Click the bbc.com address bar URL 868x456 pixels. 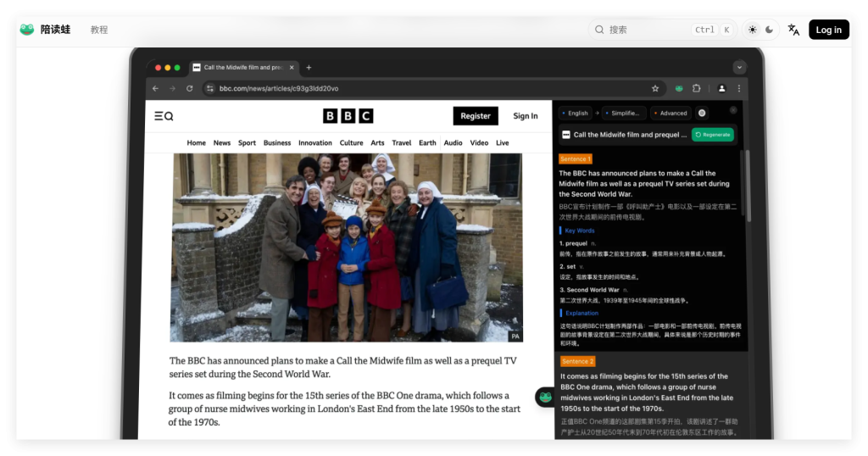(x=279, y=88)
